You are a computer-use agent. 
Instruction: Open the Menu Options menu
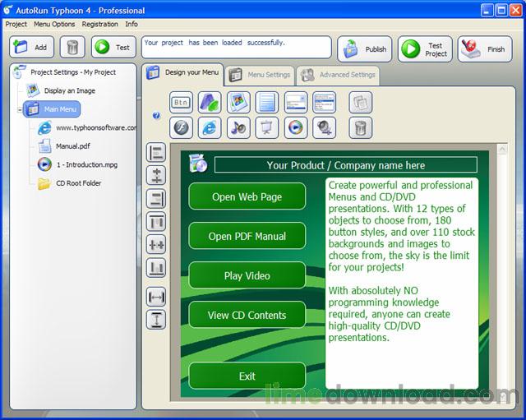(54, 24)
